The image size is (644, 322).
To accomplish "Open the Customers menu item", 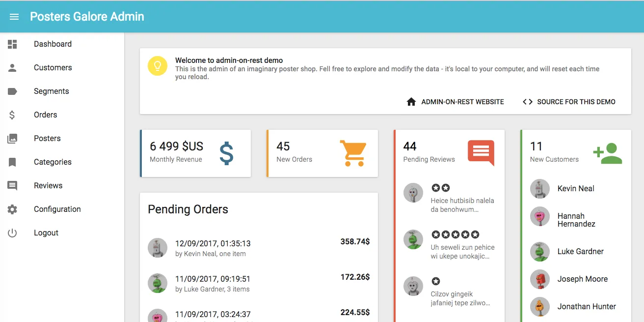I will point(53,68).
